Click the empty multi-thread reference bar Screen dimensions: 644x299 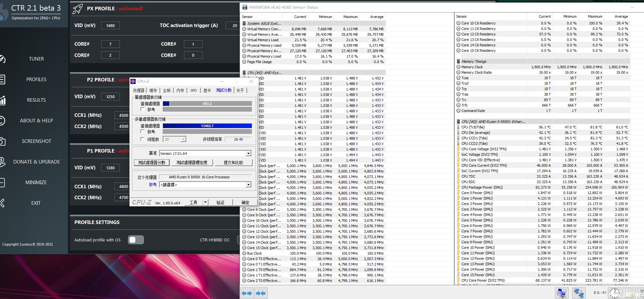coord(207,132)
